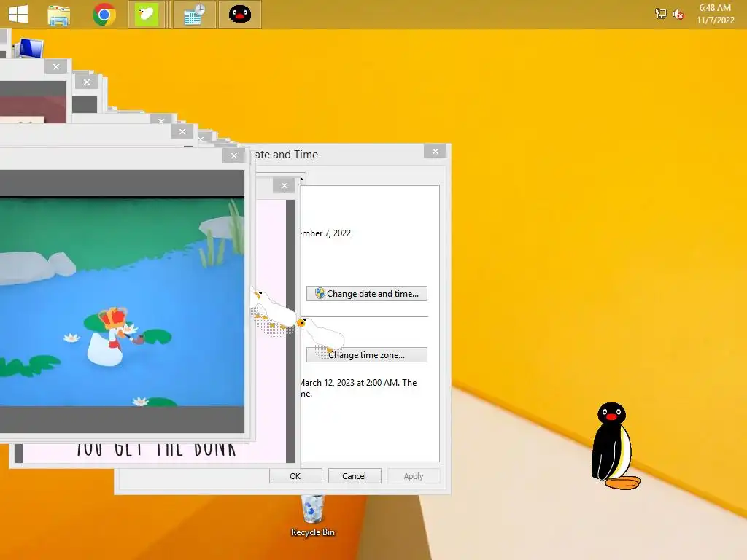Click the muted volume tray icon
Viewport: 747px width, 560px height.
click(x=678, y=15)
